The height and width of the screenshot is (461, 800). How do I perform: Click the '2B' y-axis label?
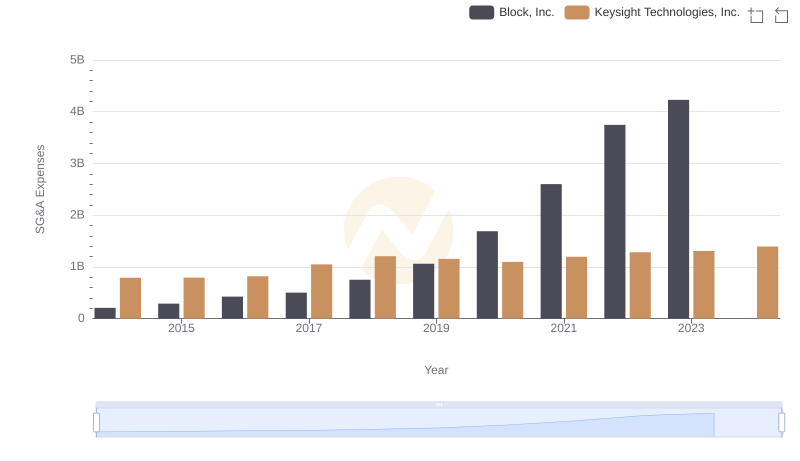click(77, 215)
